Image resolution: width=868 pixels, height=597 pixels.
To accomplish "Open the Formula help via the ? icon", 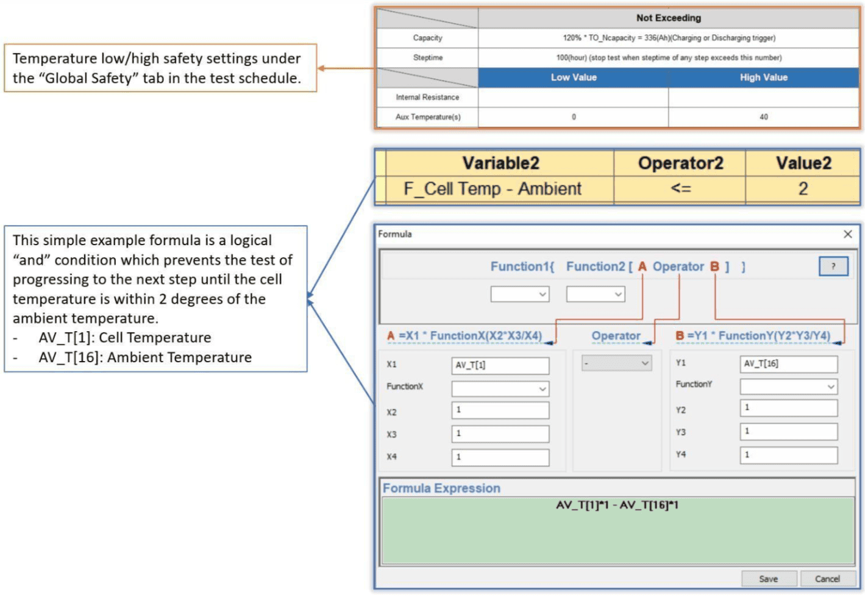I will coord(833,266).
